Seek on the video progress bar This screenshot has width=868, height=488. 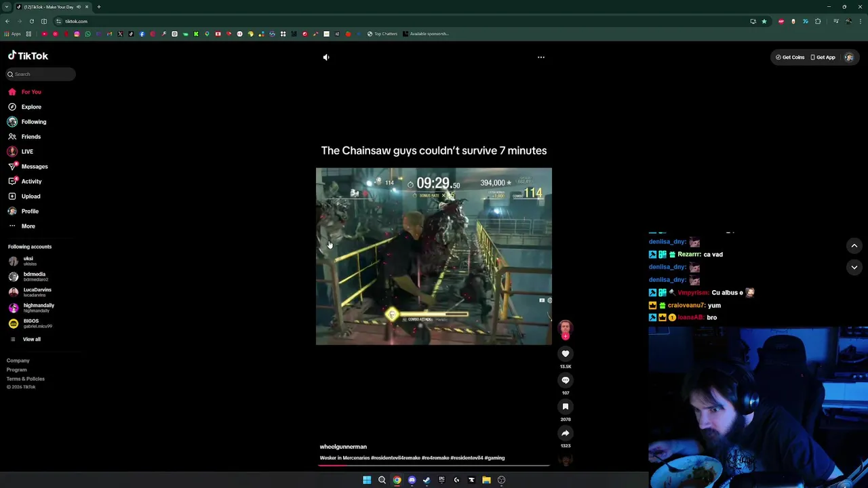tap(434, 466)
